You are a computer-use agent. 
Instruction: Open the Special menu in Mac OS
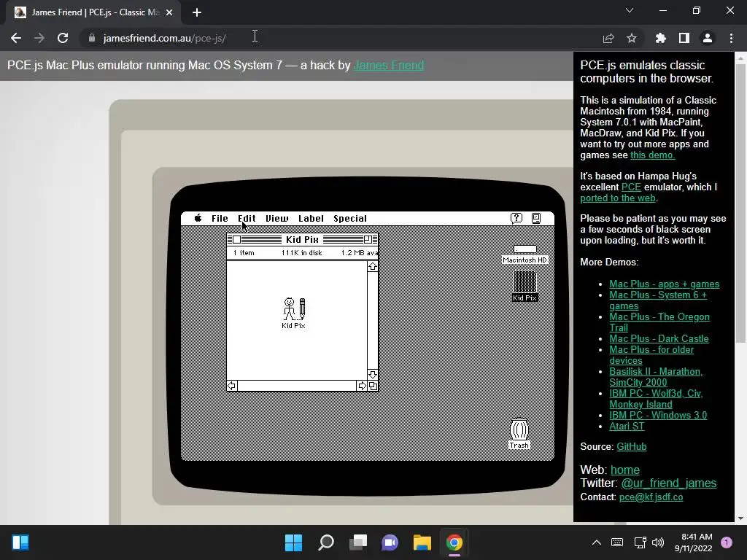tap(349, 219)
